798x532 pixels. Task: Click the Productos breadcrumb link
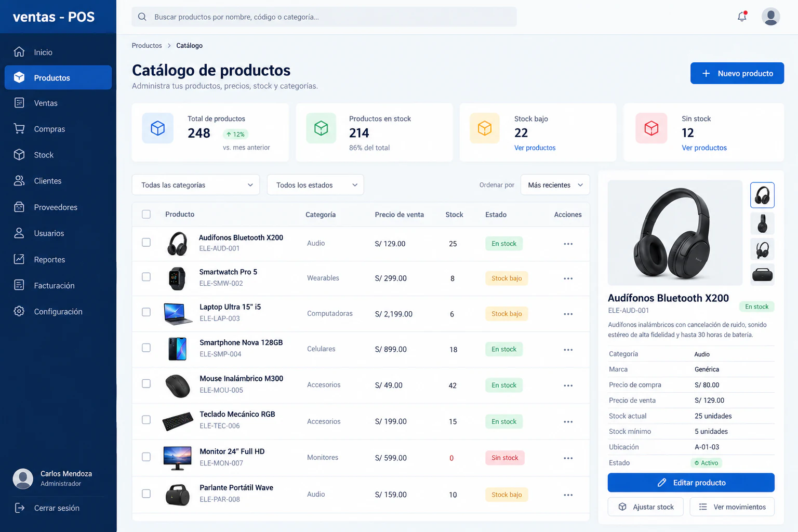147,46
